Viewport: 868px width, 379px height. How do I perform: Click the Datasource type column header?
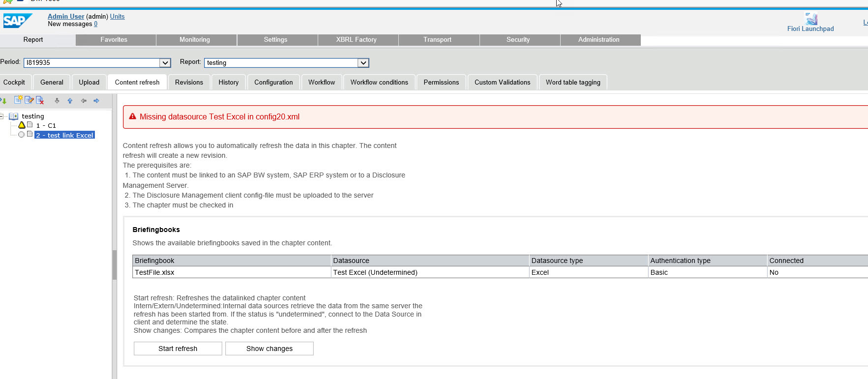[x=589, y=261]
